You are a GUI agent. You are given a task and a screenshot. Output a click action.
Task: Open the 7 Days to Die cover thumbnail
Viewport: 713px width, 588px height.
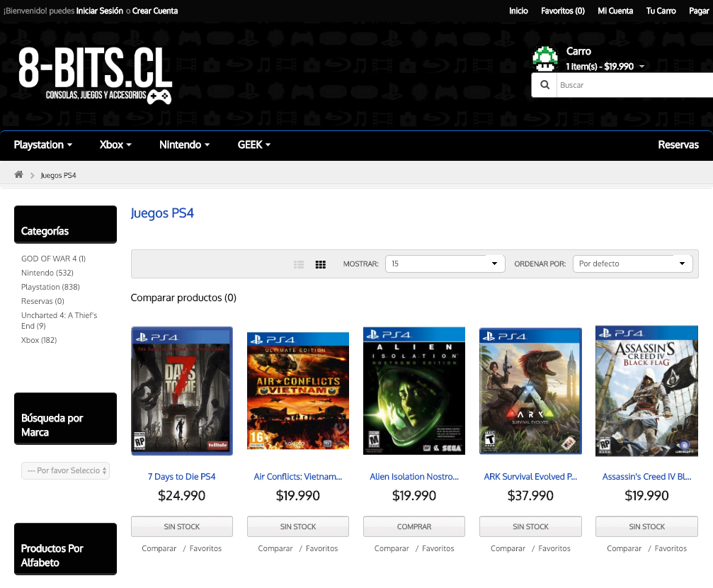(182, 391)
